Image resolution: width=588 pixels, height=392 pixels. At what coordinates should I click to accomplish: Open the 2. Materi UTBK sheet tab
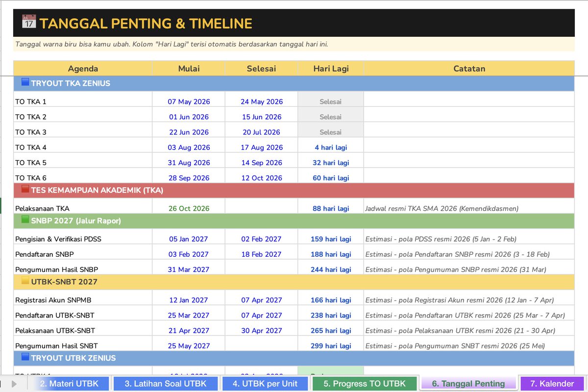click(x=69, y=384)
